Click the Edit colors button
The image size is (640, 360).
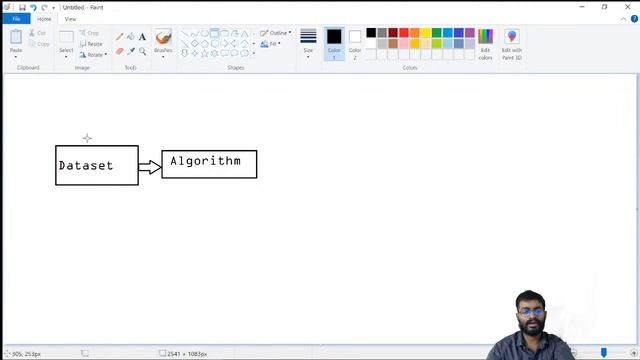[x=485, y=44]
